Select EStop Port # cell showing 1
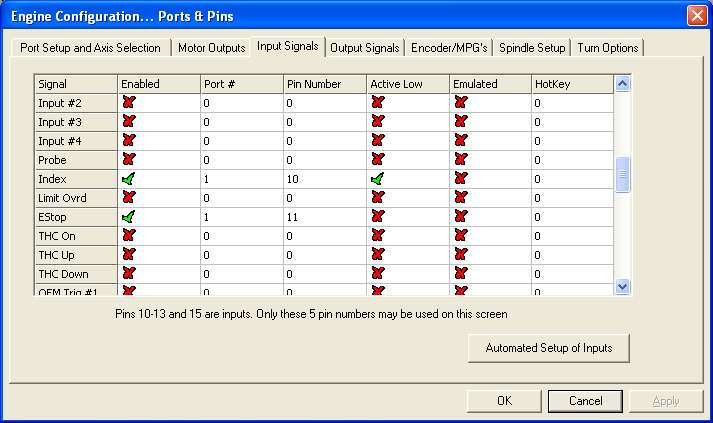The height and width of the screenshot is (423, 713). (242, 217)
